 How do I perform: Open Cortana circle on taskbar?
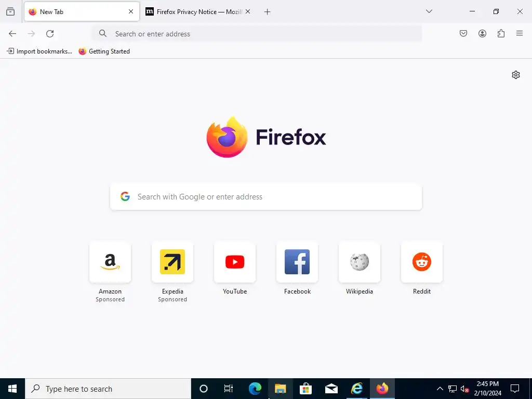pos(204,389)
